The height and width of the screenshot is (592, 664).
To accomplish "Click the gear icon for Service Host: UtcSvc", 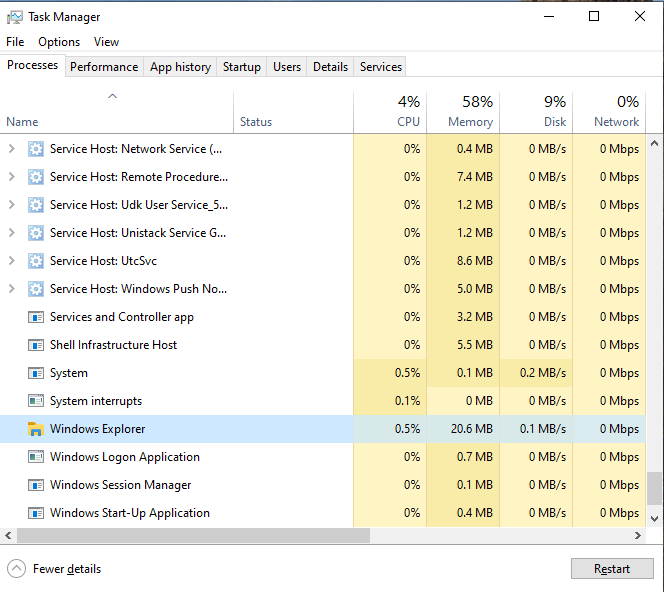I will 36,261.
